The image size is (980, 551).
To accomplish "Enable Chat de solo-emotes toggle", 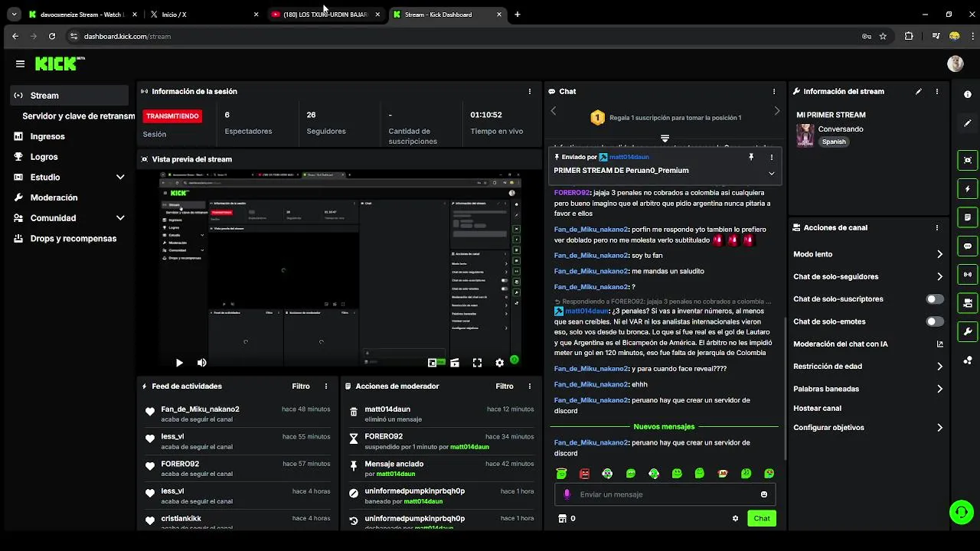I will pyautogui.click(x=935, y=321).
